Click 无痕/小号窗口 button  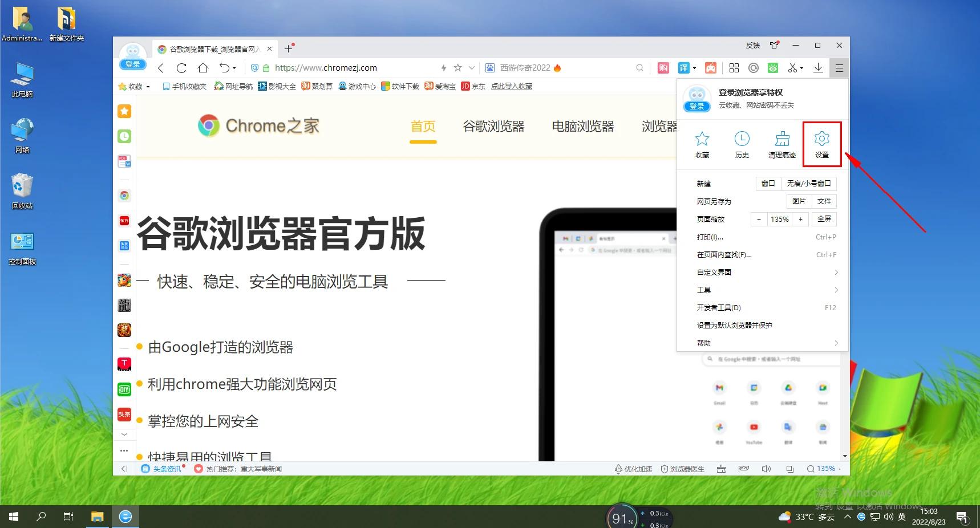click(808, 184)
